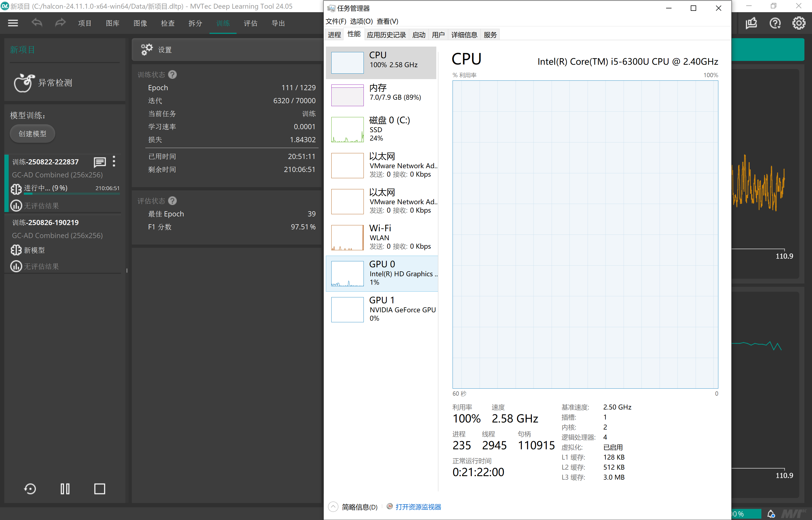Open help for 训练状态 section
The image size is (812, 520).
[x=172, y=75]
